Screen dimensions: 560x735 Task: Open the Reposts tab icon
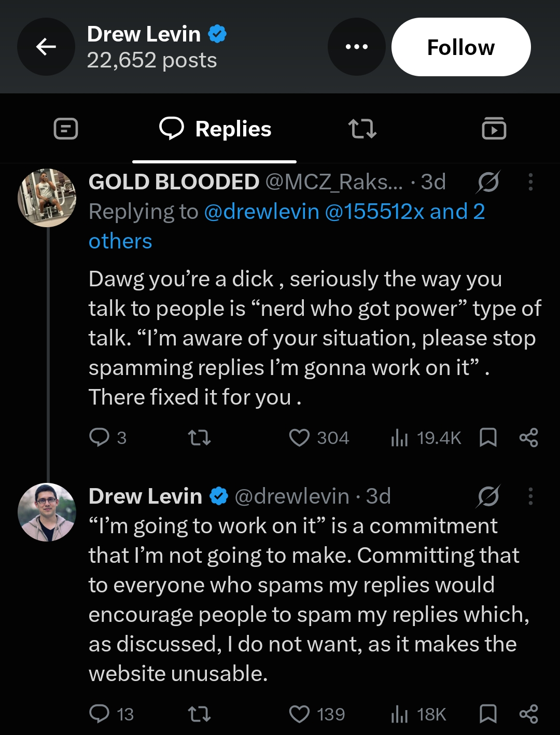click(x=362, y=129)
